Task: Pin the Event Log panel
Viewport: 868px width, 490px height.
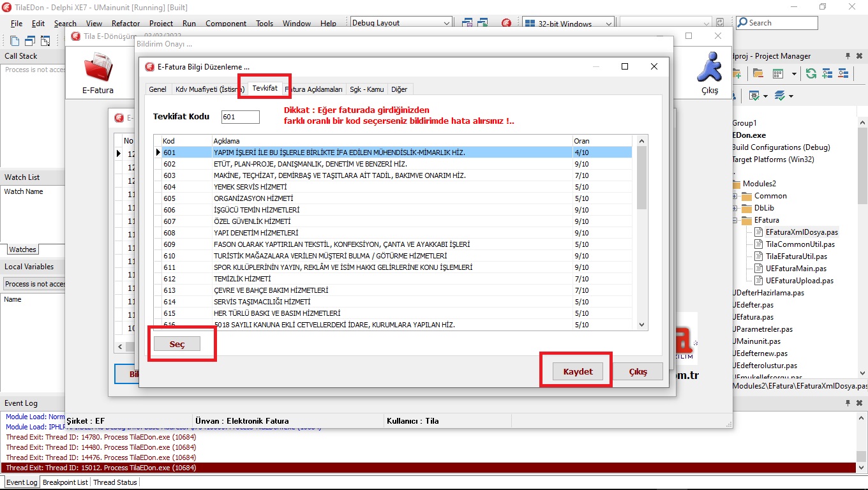Action: [x=848, y=403]
